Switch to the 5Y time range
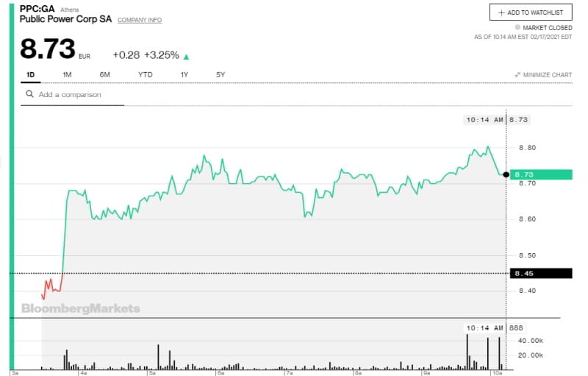Viewport: 588px width, 376px height. pos(220,74)
